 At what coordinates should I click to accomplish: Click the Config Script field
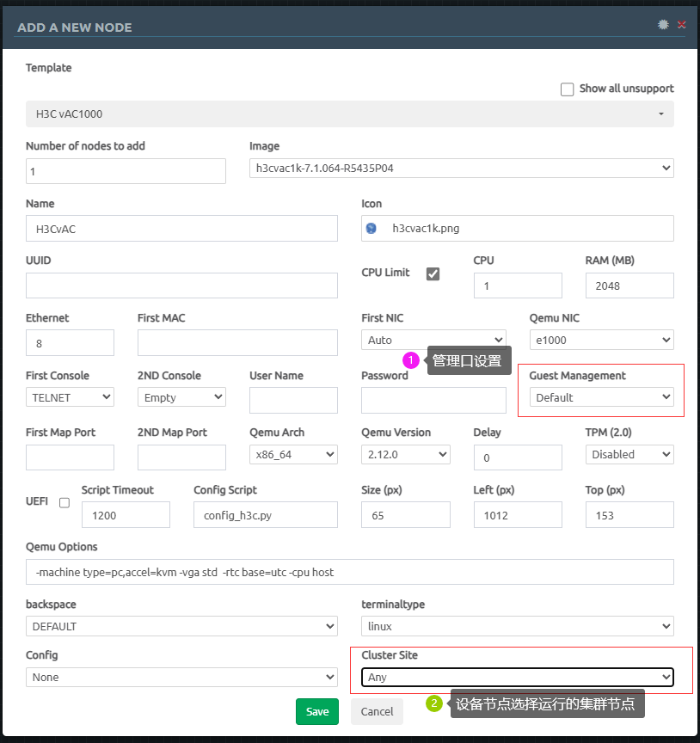pyautogui.click(x=266, y=514)
